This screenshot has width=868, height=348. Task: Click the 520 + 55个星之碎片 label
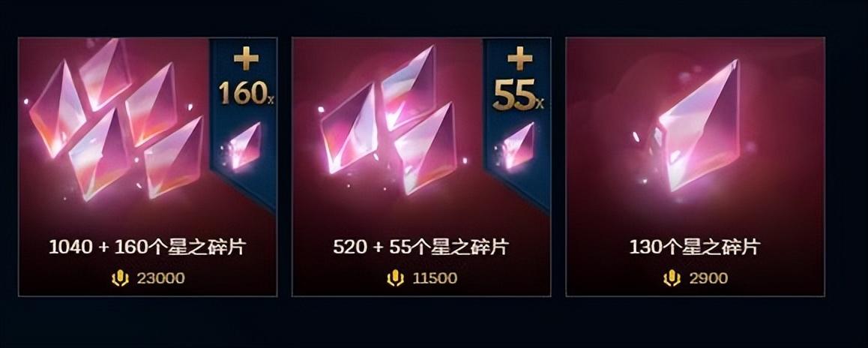421,247
